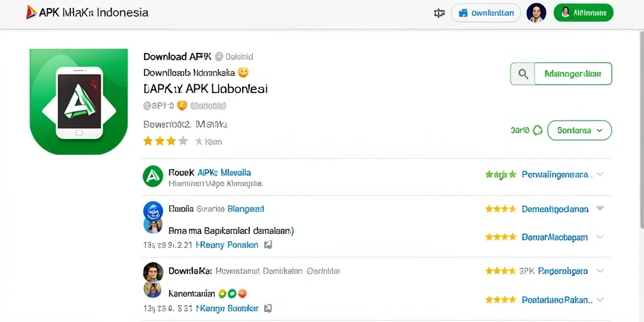Click the green circle emoji after Kanenkanan
This screenshot has width=644, height=322.
(x=232, y=294)
